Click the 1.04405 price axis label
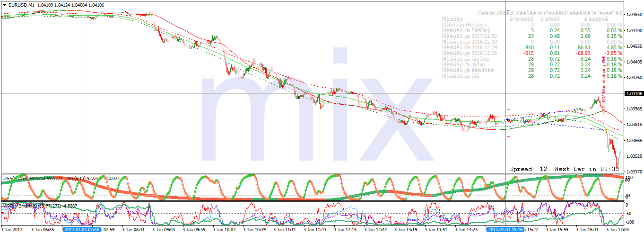 [634, 62]
